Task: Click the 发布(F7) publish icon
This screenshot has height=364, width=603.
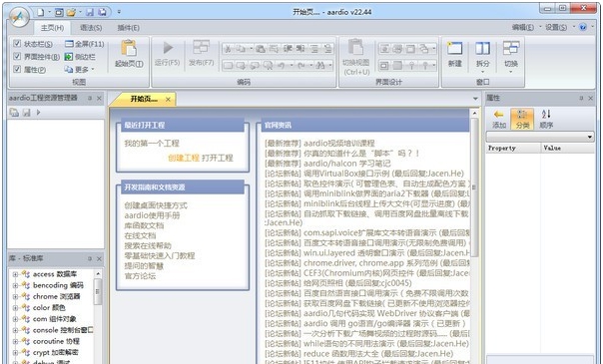Action: click(x=201, y=47)
